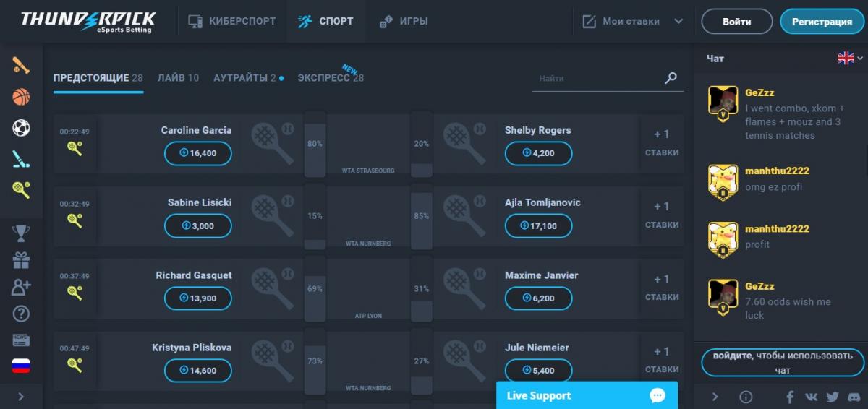Bet on Maxime Janvier 6,200 button

point(539,298)
